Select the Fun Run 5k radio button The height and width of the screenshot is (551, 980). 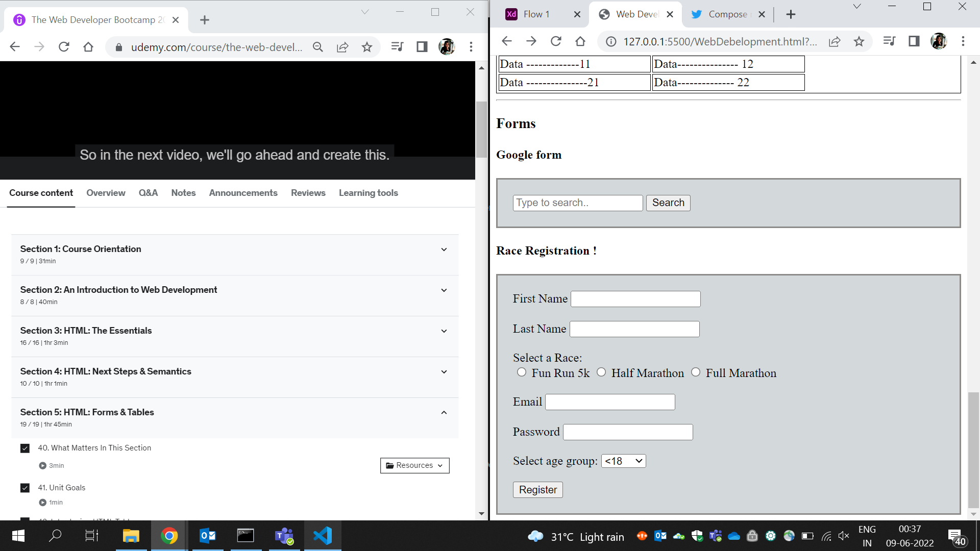521,372
